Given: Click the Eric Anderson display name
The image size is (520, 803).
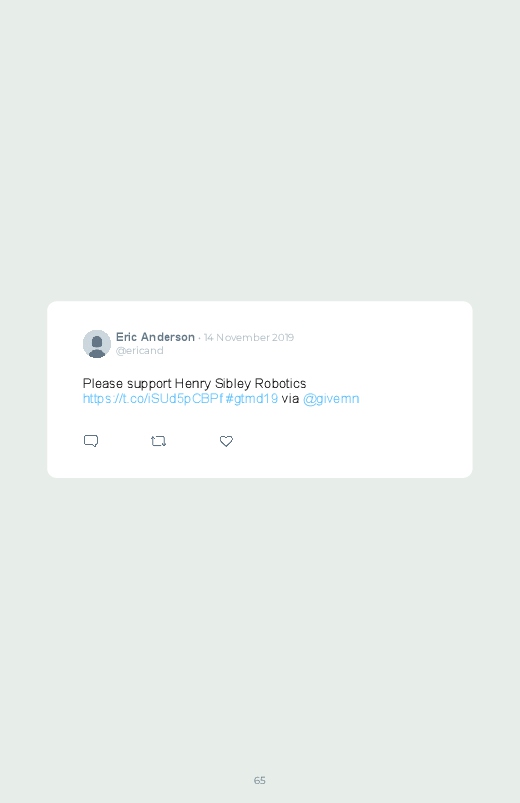Looking at the screenshot, I should [155, 337].
